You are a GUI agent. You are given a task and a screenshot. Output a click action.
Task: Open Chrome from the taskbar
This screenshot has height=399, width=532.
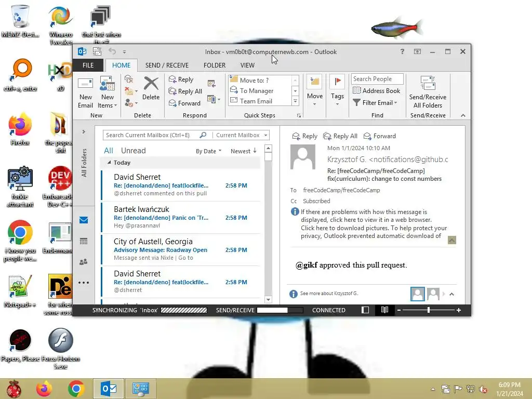coord(76,389)
